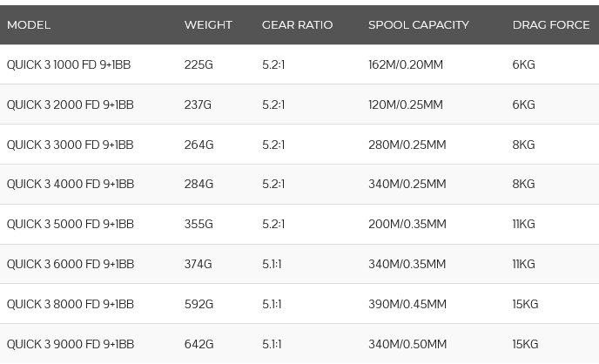599x364 pixels.
Task: Click the 390M/0.45MM spool capacity value
Action: (407, 305)
